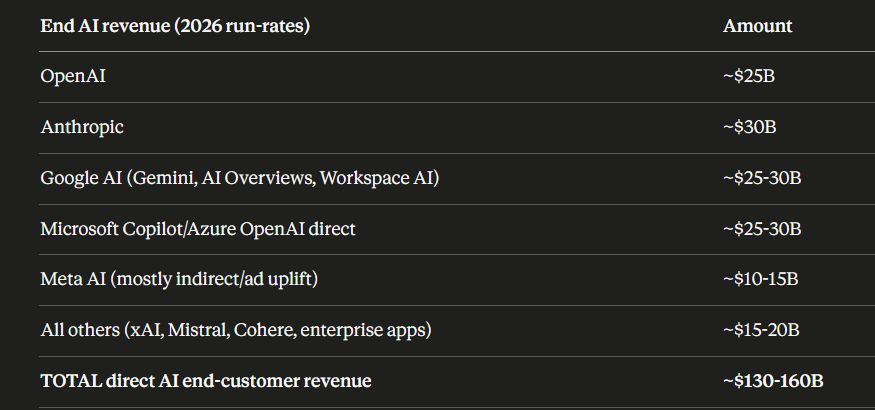Click the 'End AI revenue (2026 run-rates)' column header

point(175,26)
